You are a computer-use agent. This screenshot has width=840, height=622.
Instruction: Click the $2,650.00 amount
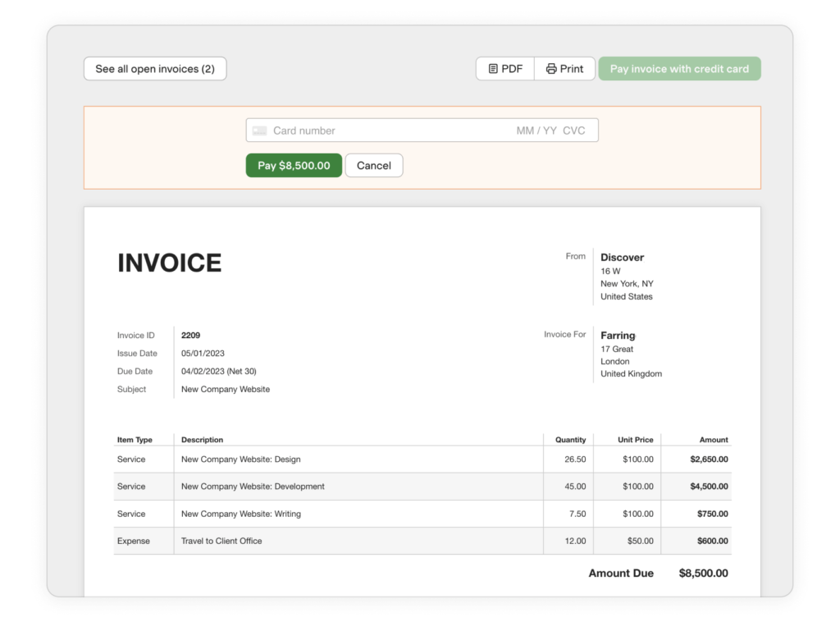click(709, 460)
